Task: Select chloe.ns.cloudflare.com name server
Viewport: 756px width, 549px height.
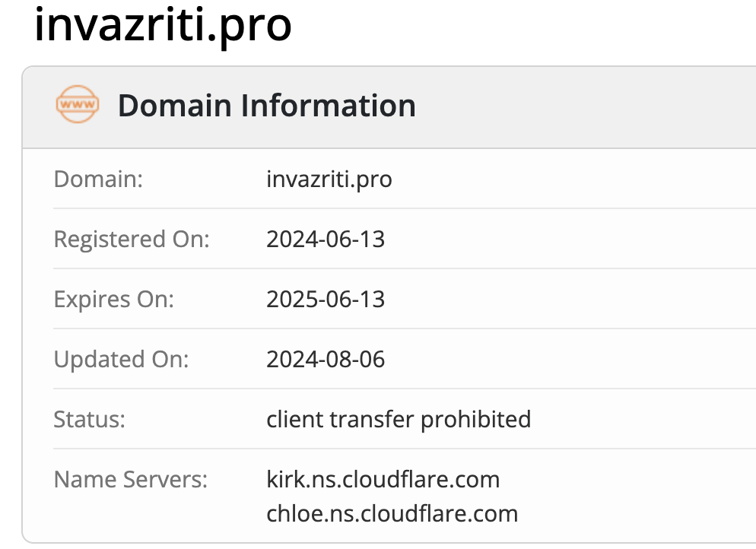Action: tap(392, 514)
